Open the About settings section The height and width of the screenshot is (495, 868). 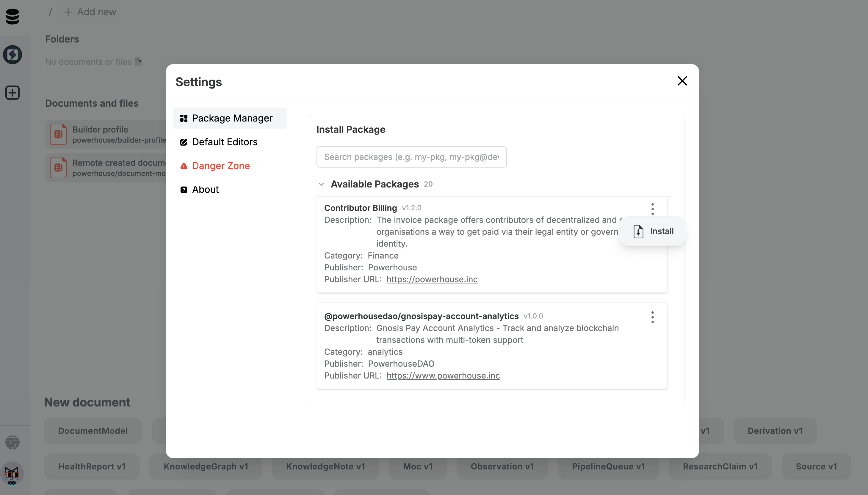(205, 189)
